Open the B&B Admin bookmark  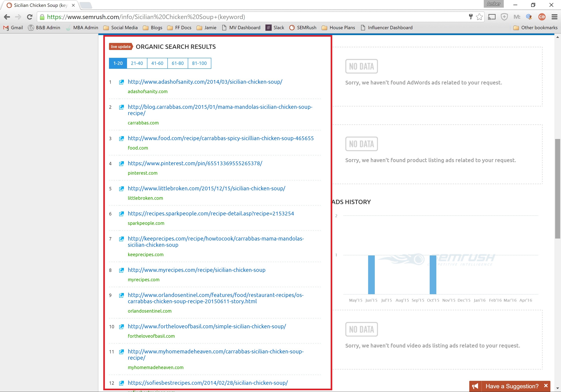coord(44,28)
